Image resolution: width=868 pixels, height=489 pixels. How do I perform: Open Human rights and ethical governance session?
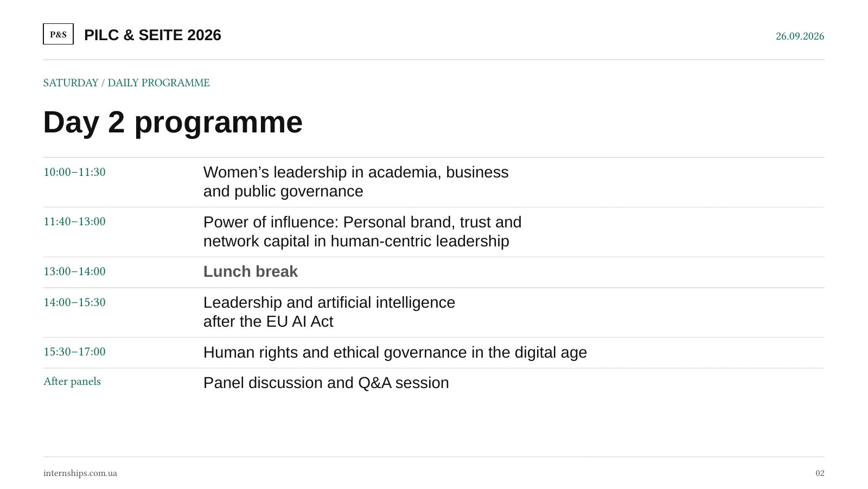click(395, 352)
